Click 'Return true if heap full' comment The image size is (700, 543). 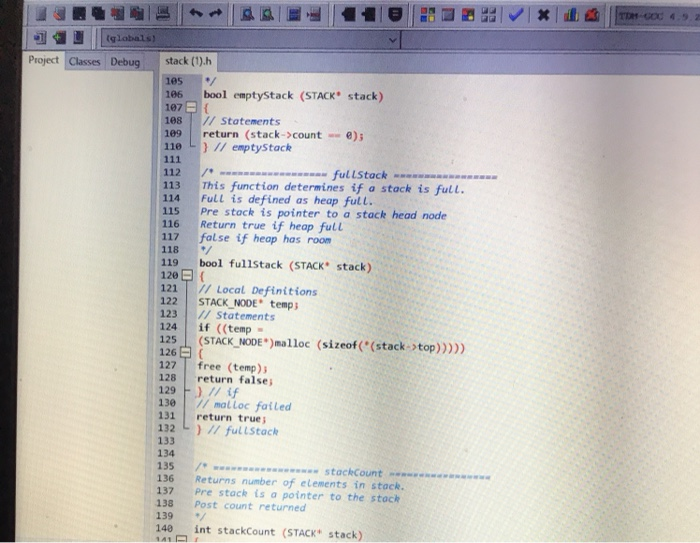point(271,226)
